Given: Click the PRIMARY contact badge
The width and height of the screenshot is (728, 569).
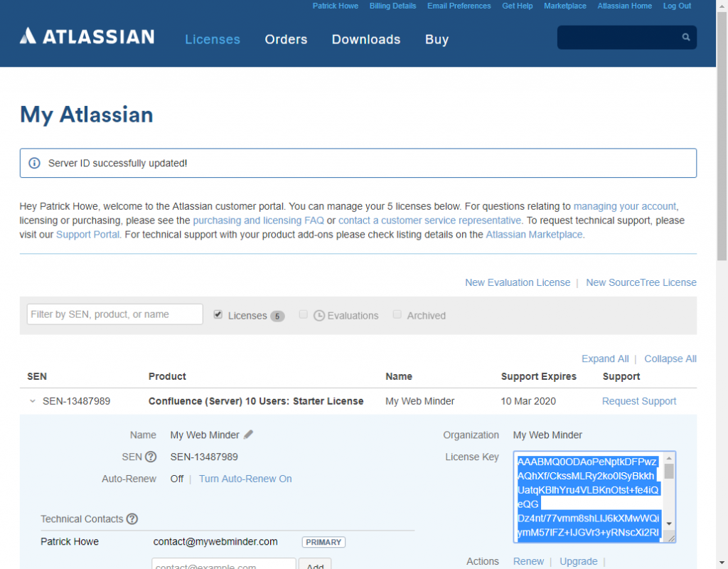Looking at the screenshot, I should (323, 542).
